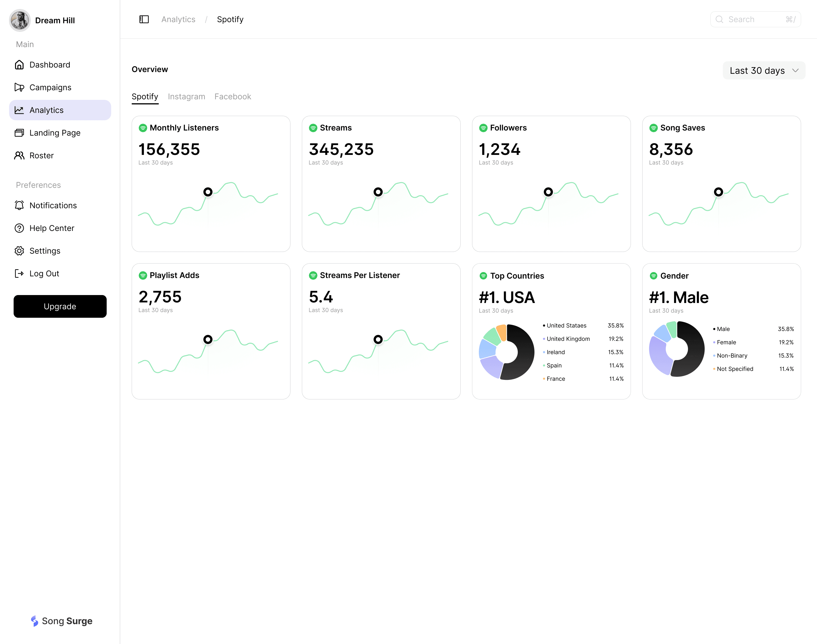Click the Dashboard home icon
817x644 pixels.
pos(19,65)
